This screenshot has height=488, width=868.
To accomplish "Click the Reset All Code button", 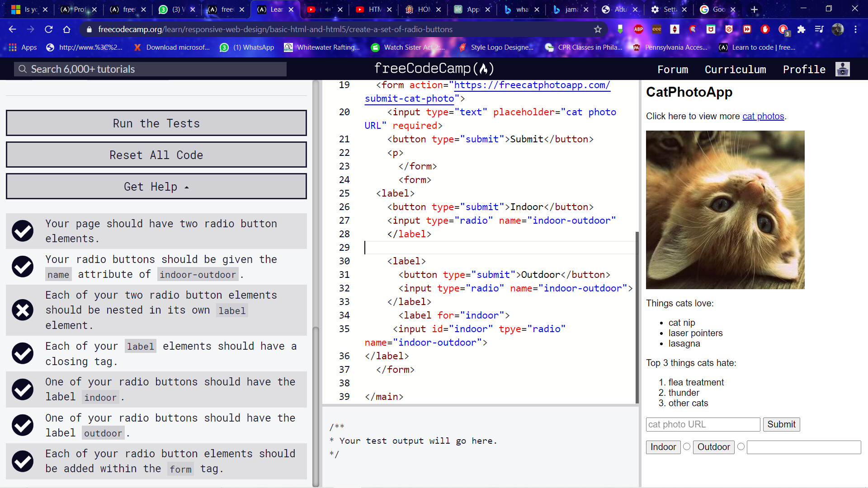I will point(156,155).
